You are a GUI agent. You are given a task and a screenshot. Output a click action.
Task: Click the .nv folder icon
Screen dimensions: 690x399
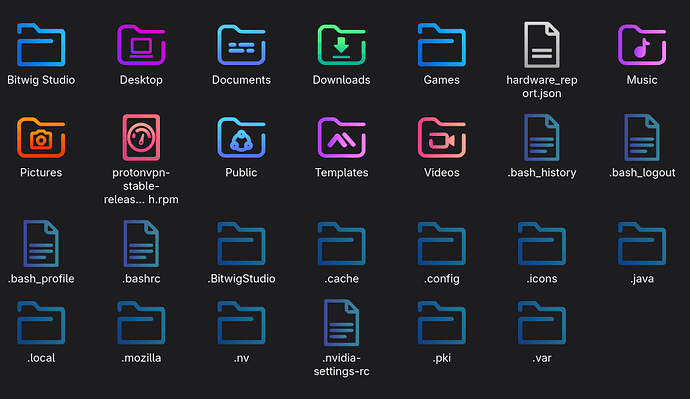241,322
